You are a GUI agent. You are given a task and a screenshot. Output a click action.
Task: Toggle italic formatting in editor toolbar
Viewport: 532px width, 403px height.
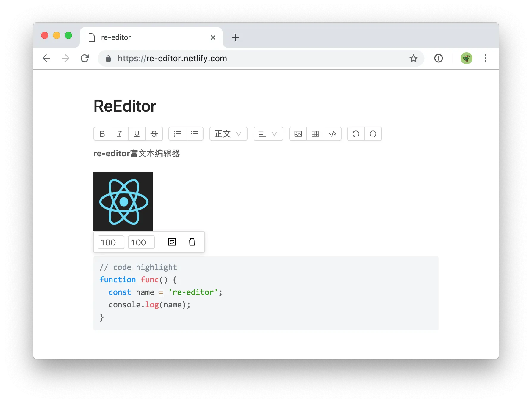point(120,134)
